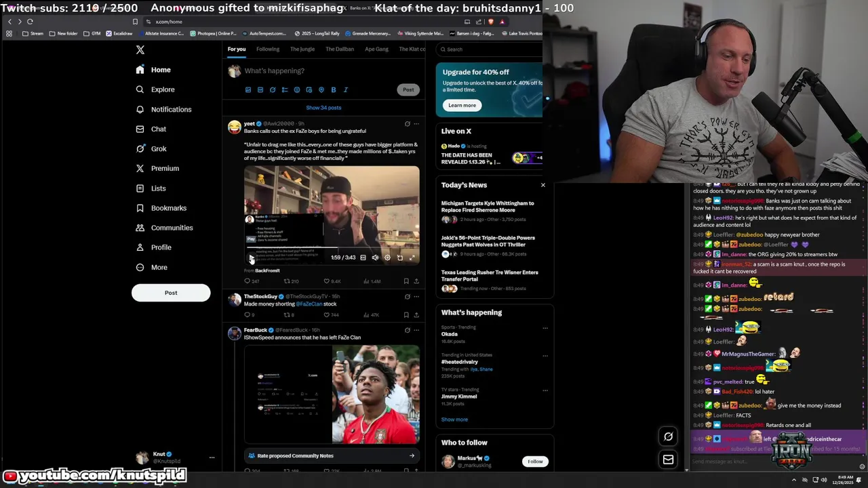Click the grey Post button in composer
The width and height of the screenshot is (868, 488).
point(408,89)
